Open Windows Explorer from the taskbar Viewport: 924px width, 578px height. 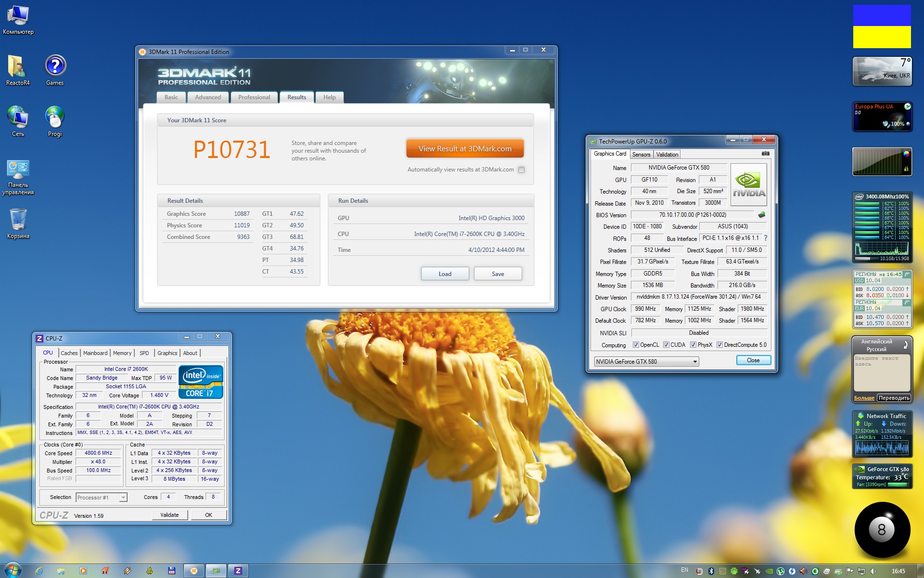61,571
